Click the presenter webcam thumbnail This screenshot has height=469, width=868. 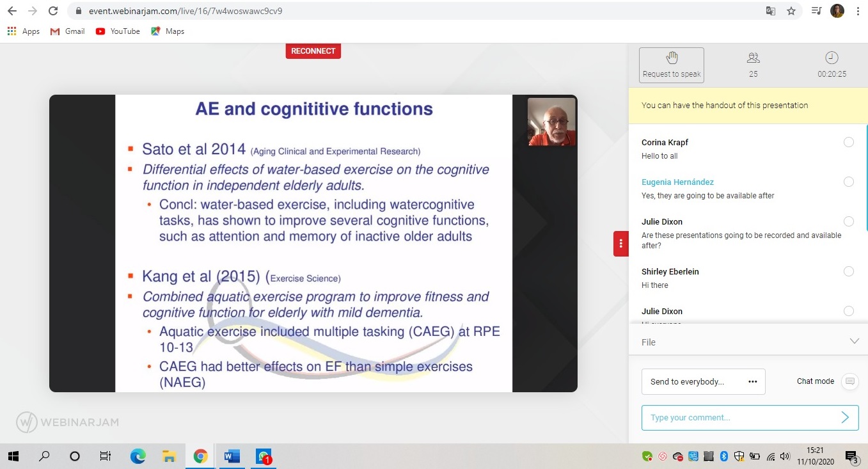point(551,122)
